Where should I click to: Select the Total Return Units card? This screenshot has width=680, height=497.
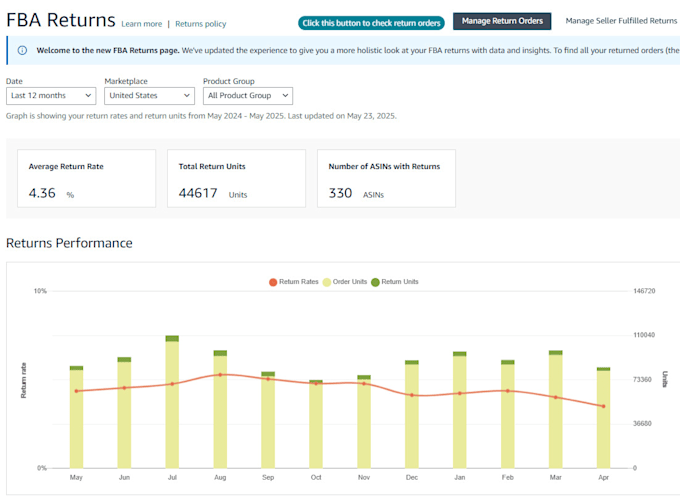(x=236, y=178)
